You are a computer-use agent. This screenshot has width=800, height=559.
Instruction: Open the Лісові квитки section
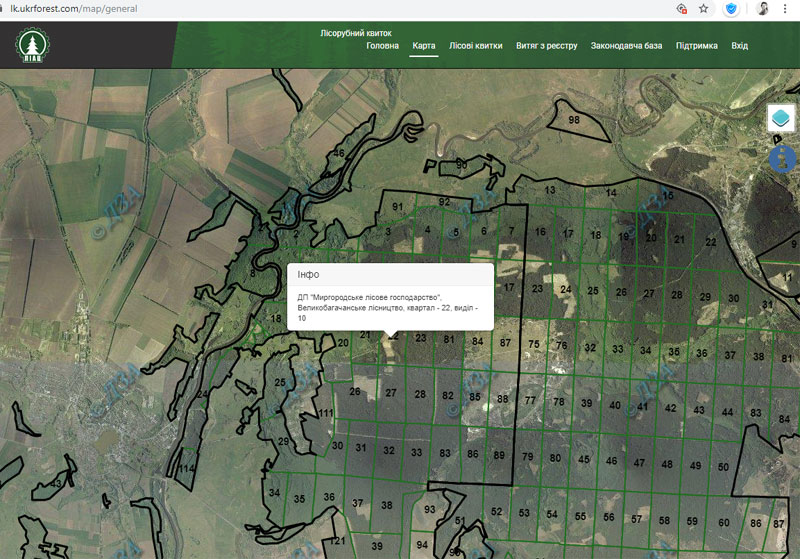pos(476,46)
